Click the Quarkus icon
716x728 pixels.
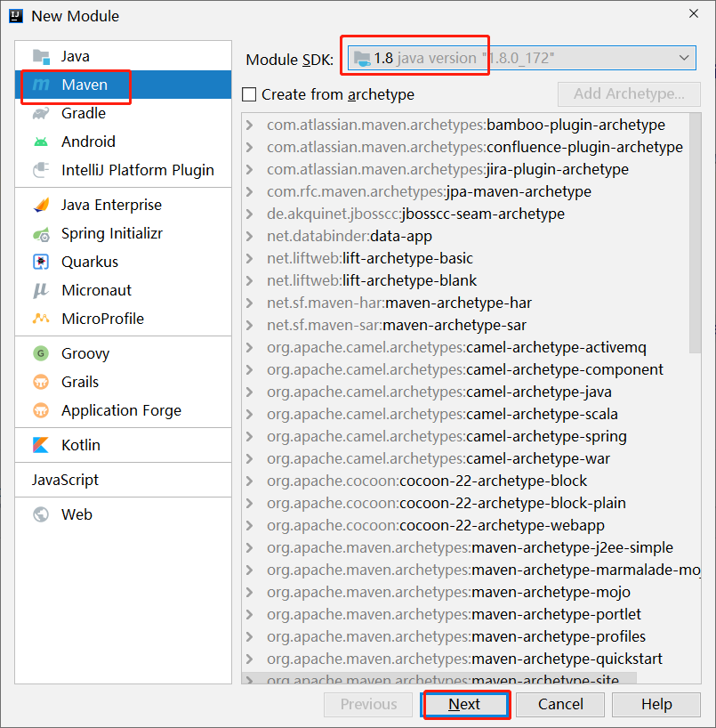[x=41, y=262]
